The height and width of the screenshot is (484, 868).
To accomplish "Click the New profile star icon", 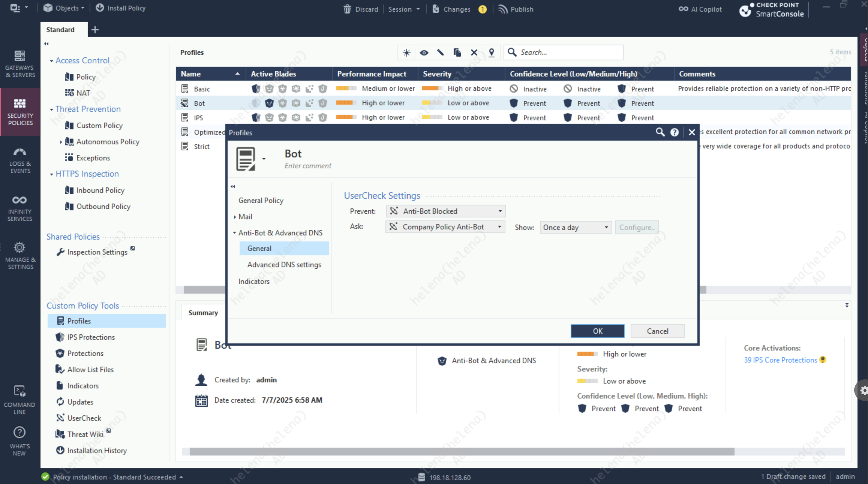I will 407,52.
